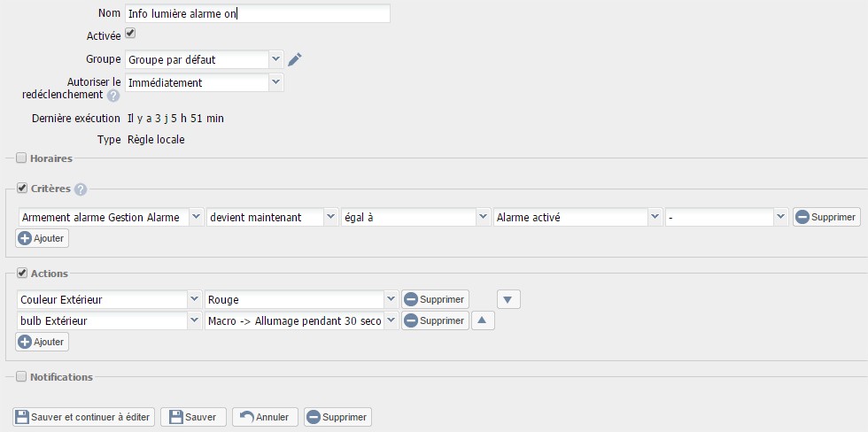This screenshot has width=868, height=432.
Task: Click the pencil icon to edit the group
Action: click(x=295, y=59)
